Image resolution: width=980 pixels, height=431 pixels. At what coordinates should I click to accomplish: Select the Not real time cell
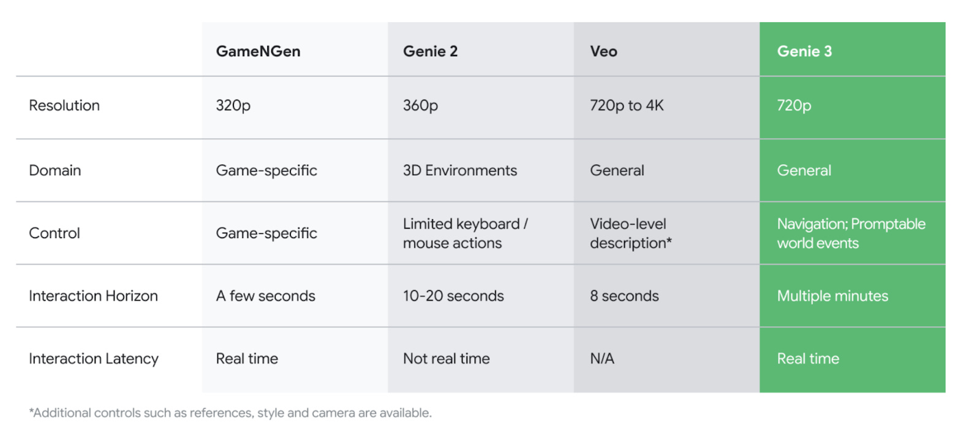[446, 359]
